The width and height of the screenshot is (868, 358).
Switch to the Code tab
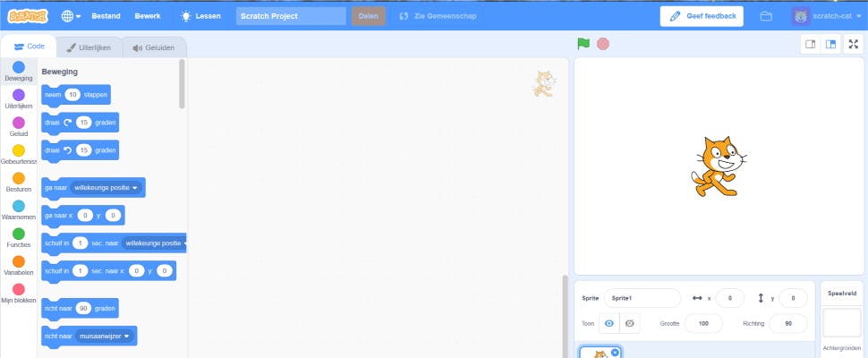click(x=29, y=47)
